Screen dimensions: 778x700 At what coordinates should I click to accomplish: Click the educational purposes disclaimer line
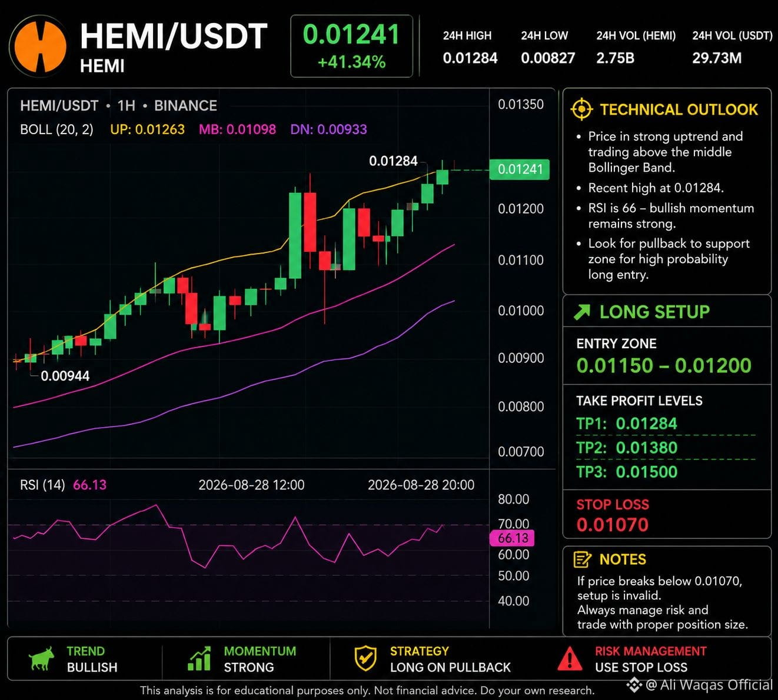coord(367,691)
